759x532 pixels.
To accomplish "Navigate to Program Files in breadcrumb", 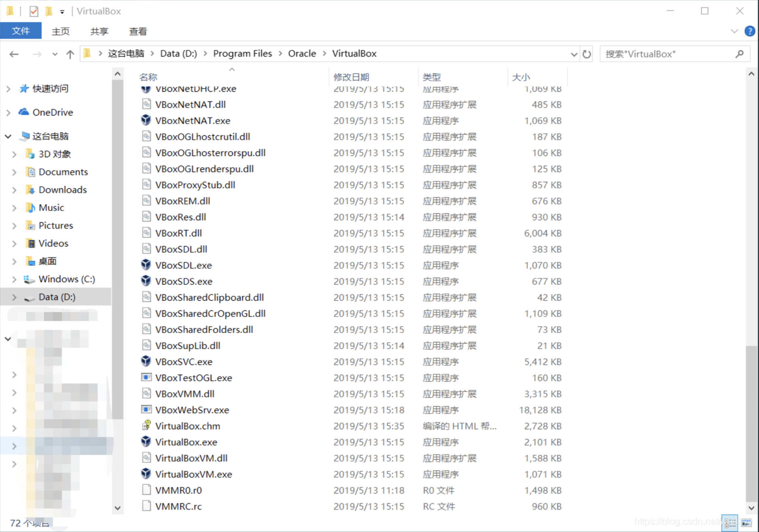I will pos(242,54).
